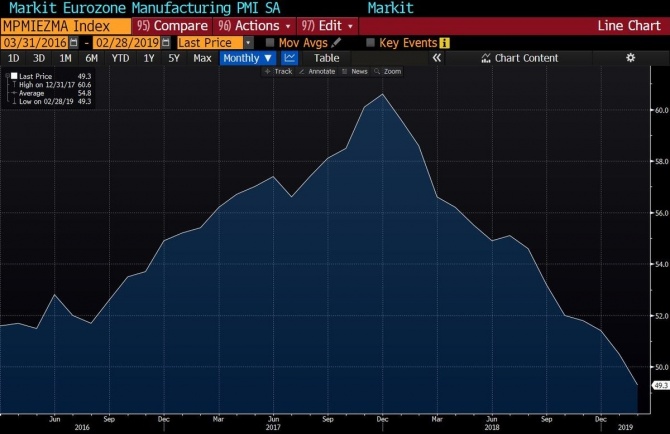Viewport: 670px width, 434px height.
Task: Click the 56.0 y-axis label
Action: click(661, 213)
